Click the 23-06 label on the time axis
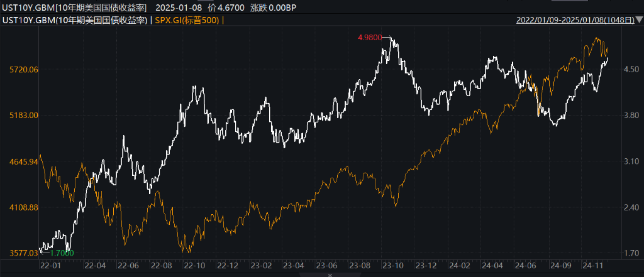The image size is (644, 277). tap(326, 265)
